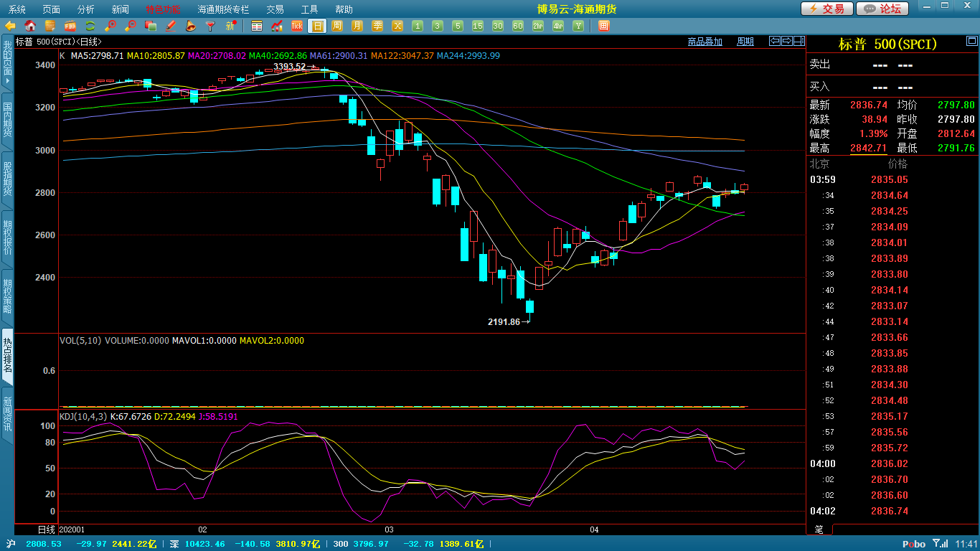Click the red-green overlay squares icon

[151, 26]
